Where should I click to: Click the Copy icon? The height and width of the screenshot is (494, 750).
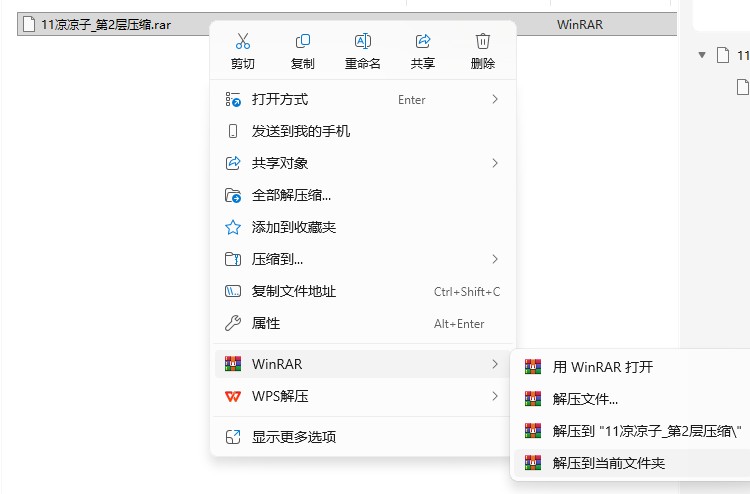(302, 42)
